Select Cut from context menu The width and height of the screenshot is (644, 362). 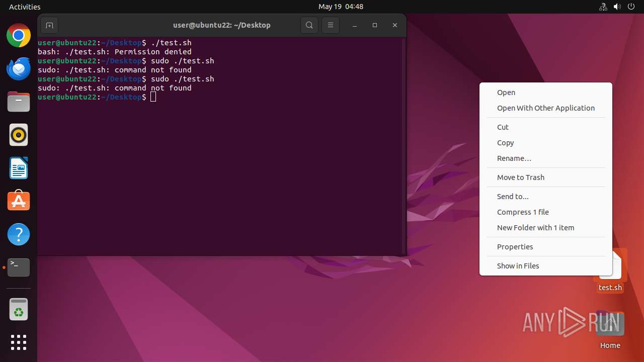(x=546, y=127)
